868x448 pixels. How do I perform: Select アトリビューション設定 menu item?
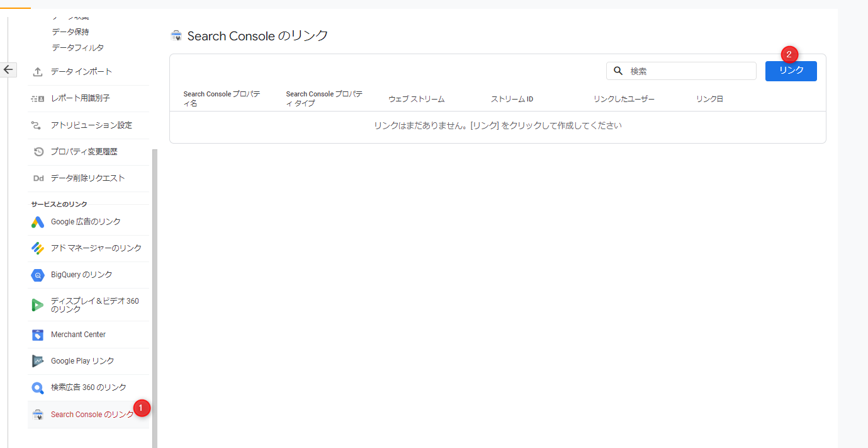click(91, 125)
